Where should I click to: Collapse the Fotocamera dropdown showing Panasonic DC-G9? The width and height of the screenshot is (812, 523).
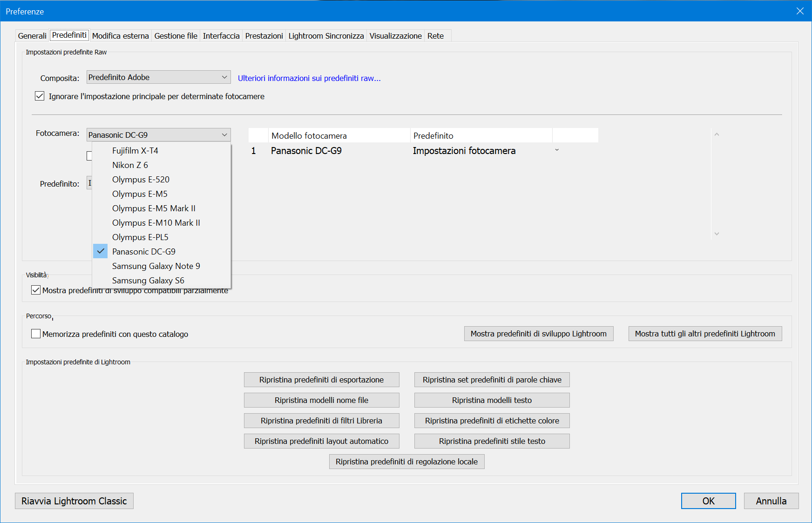pyautogui.click(x=159, y=135)
